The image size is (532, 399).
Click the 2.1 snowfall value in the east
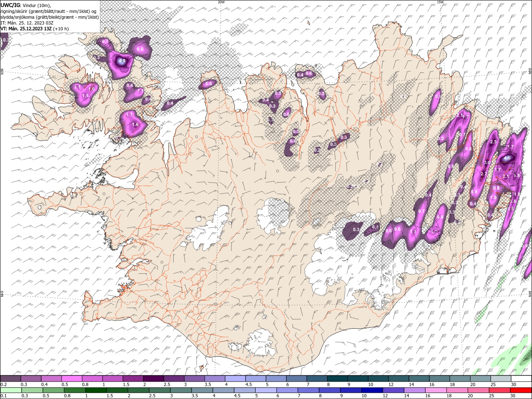click(x=506, y=176)
